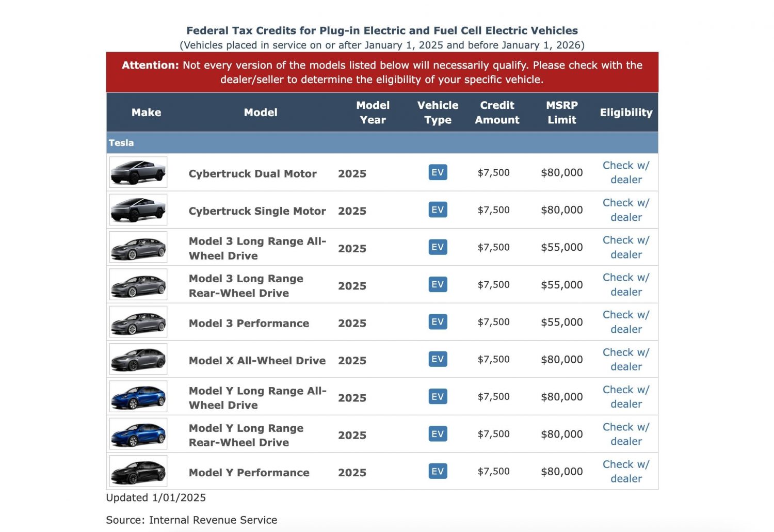Click blue Model Y Long Range AWD image
The height and width of the screenshot is (532, 774).
[138, 397]
